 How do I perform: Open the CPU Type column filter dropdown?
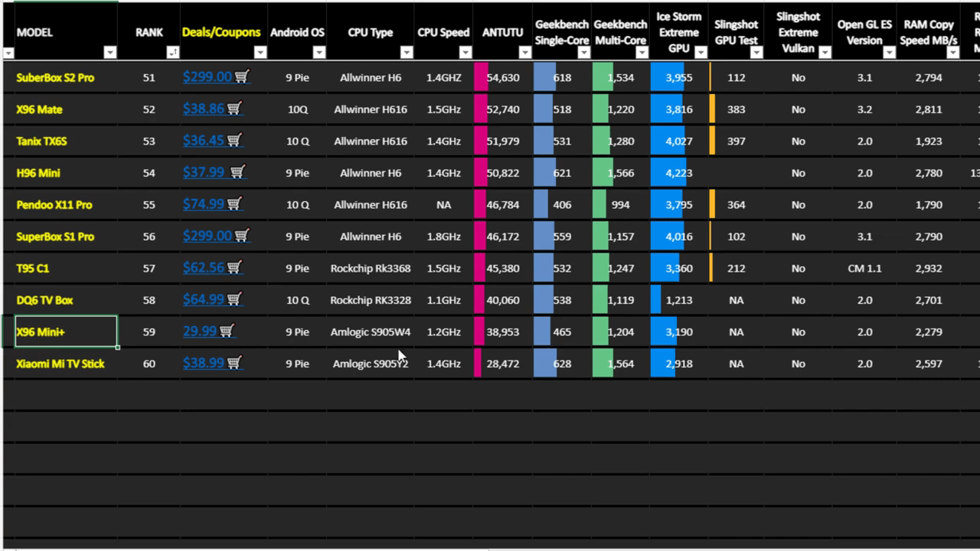(x=407, y=53)
